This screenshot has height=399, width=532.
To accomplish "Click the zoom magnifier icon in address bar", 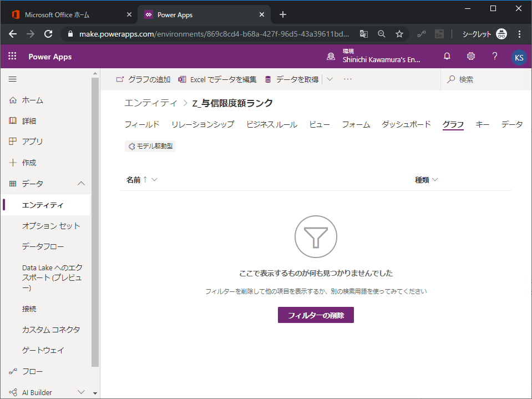I will [381, 34].
